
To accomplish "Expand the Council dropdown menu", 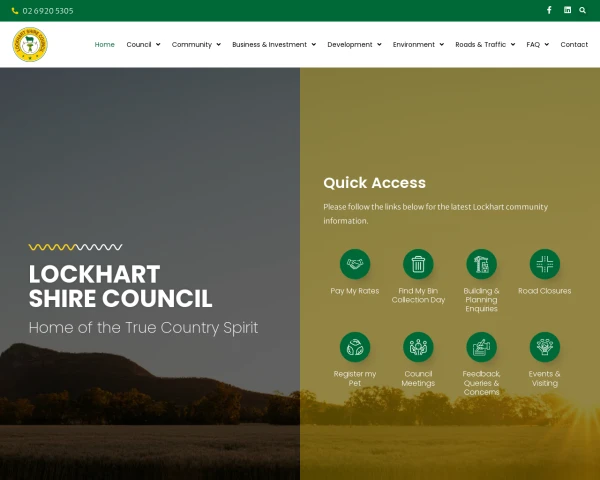I will click(x=143, y=44).
